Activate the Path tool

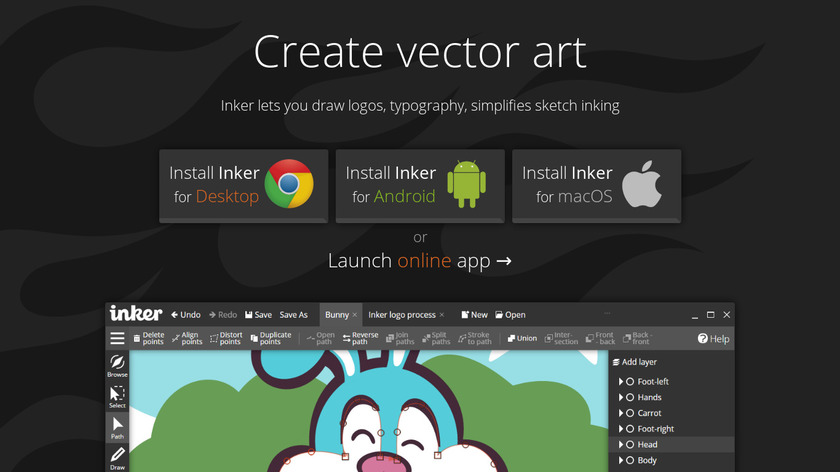tap(117, 428)
